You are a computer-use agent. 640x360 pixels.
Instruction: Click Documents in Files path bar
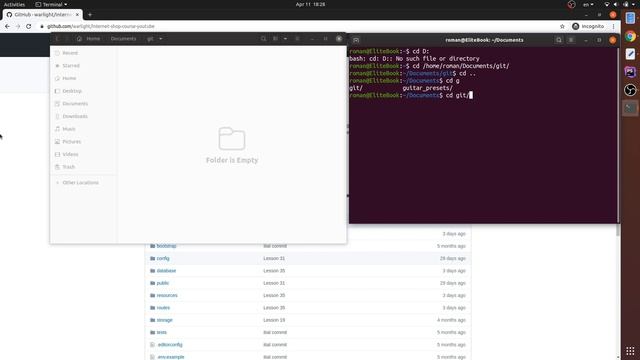[123, 38]
